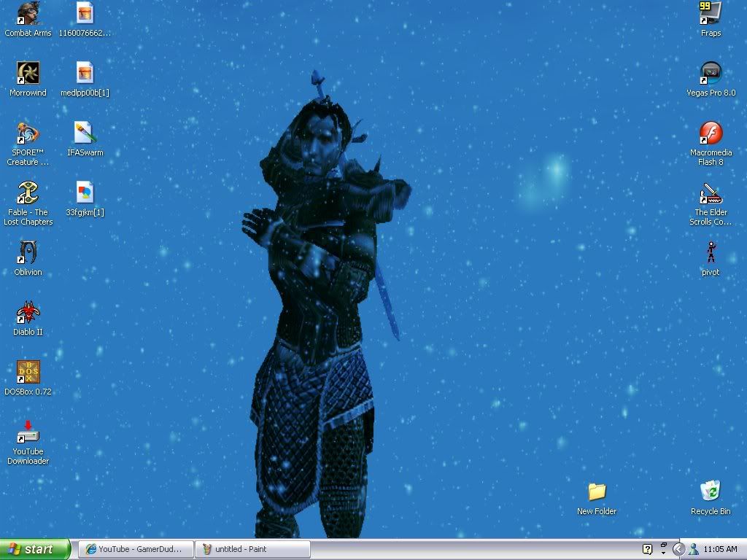The width and height of the screenshot is (747, 560).
Task: Click the language bar help icon
Action: (x=648, y=550)
